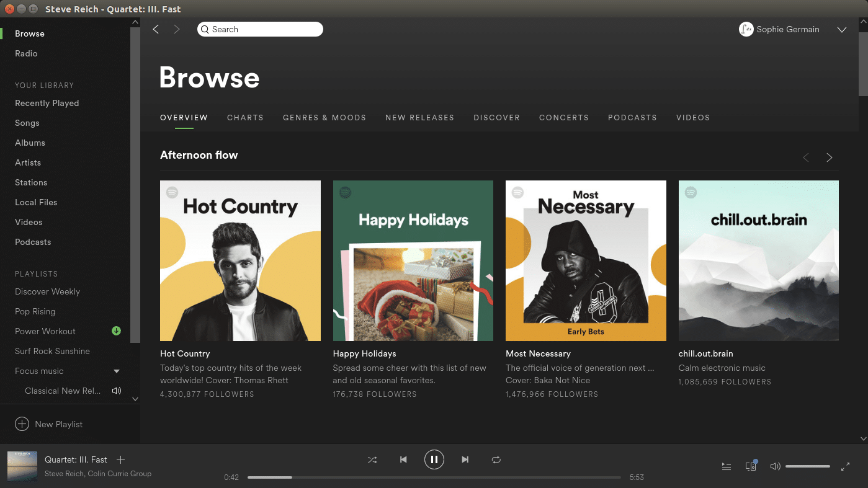
Task: Pause the current track
Action: coord(434,459)
